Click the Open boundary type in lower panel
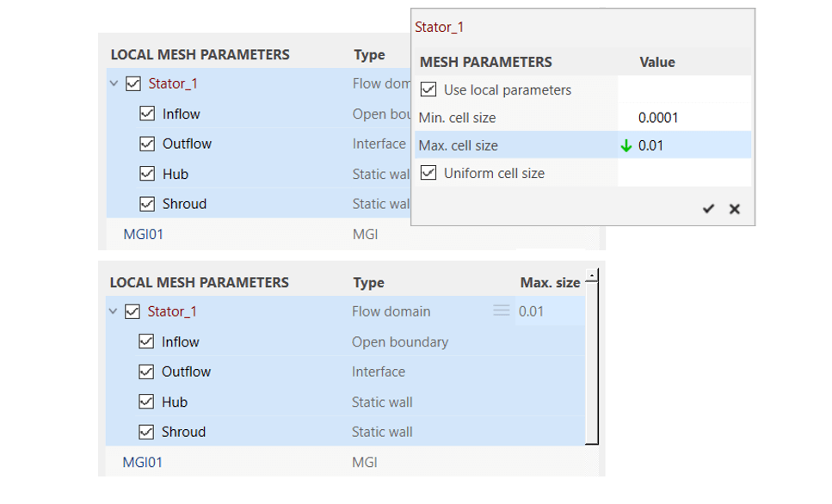Screen dimensions: 832x504 click(400, 341)
